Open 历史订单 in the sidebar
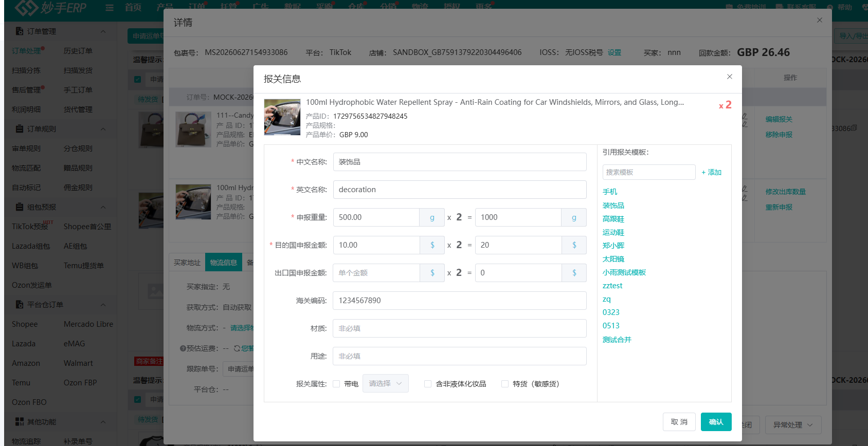Viewport: 868px width, 446px height. click(x=78, y=51)
